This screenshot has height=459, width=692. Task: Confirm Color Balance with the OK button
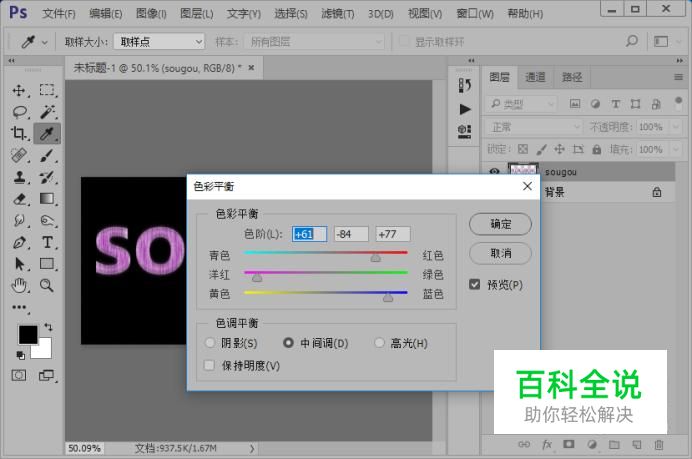[x=500, y=224]
